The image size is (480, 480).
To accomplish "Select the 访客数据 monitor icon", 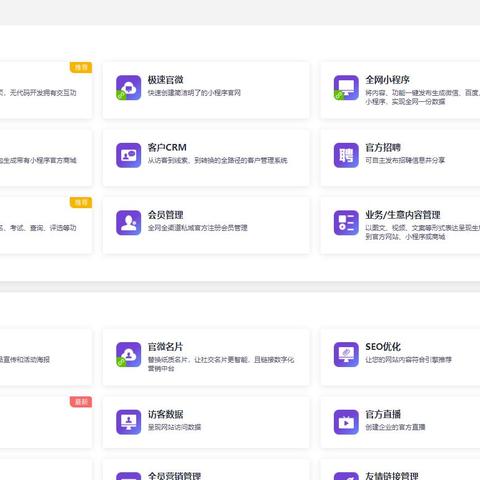I will [x=128, y=422].
